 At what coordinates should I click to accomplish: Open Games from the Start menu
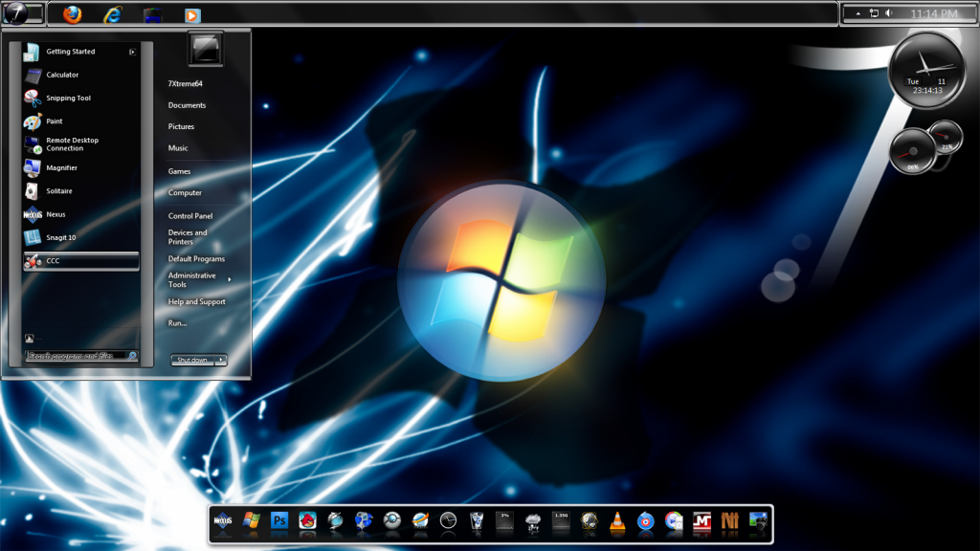[179, 171]
